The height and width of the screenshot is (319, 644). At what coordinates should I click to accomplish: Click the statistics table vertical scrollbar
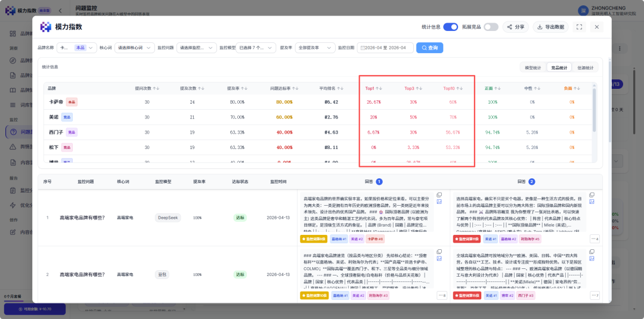coord(593,110)
